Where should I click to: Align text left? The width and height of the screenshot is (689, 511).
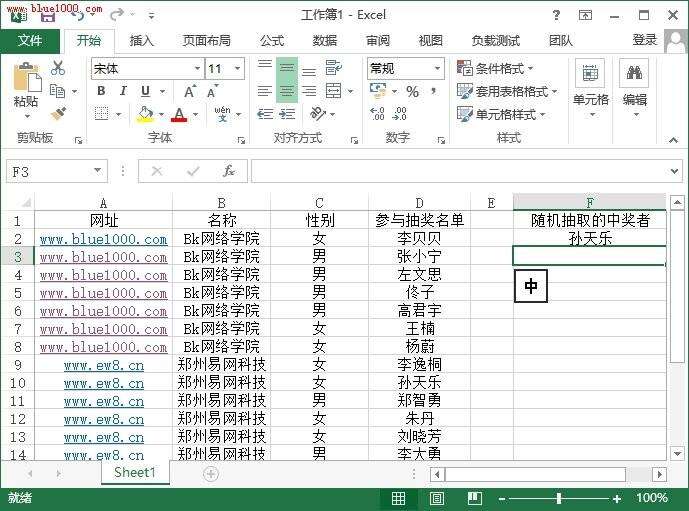[265, 91]
